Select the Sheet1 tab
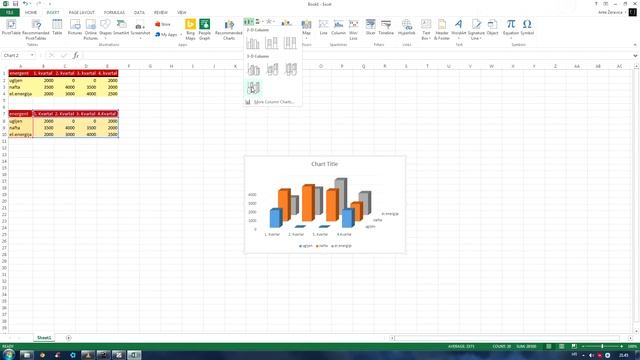Image resolution: width=640 pixels, height=360 pixels. coord(44,338)
